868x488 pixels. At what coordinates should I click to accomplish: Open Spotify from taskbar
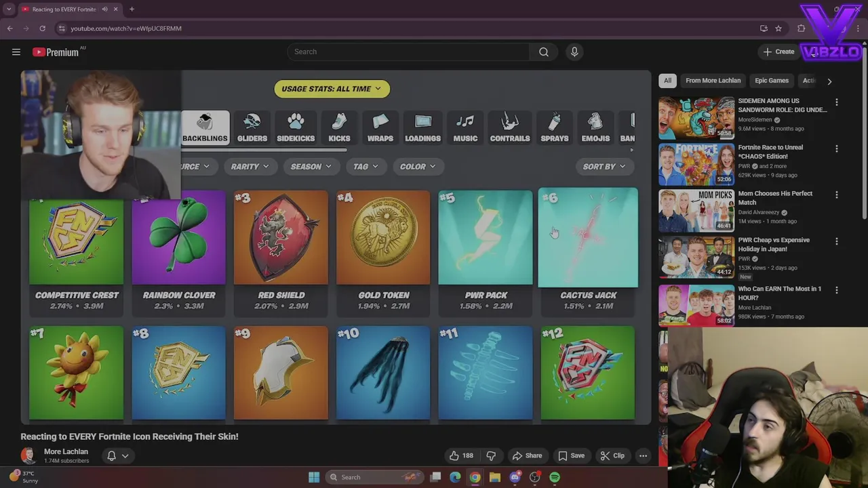(x=555, y=477)
